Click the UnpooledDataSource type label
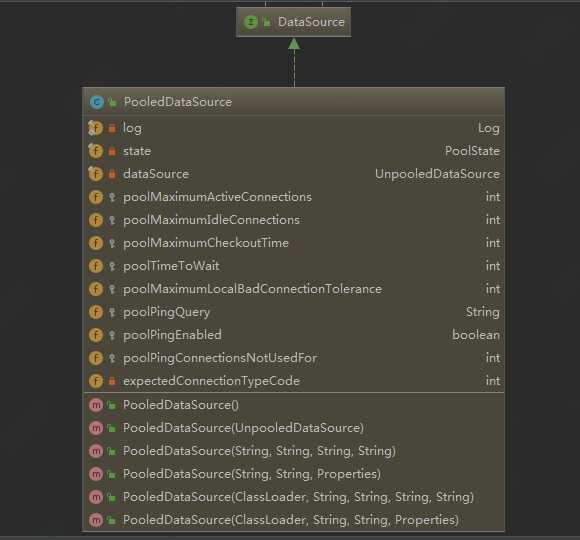 tap(437, 174)
